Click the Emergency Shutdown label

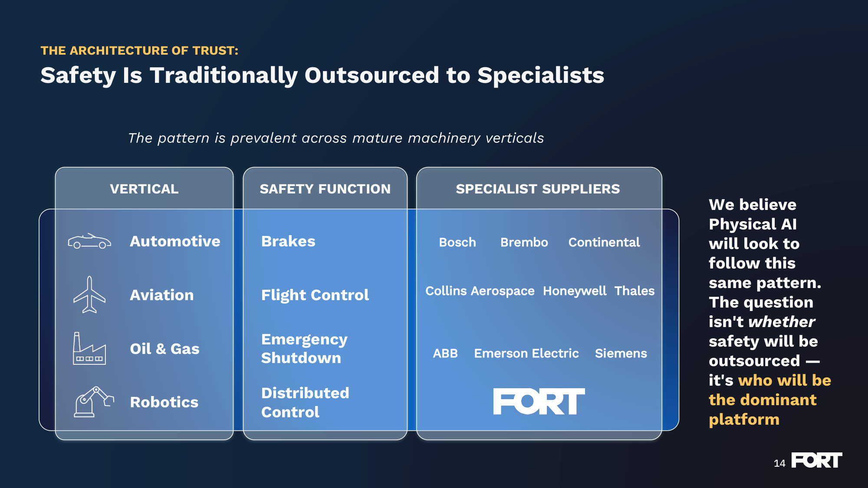pyautogui.click(x=304, y=348)
